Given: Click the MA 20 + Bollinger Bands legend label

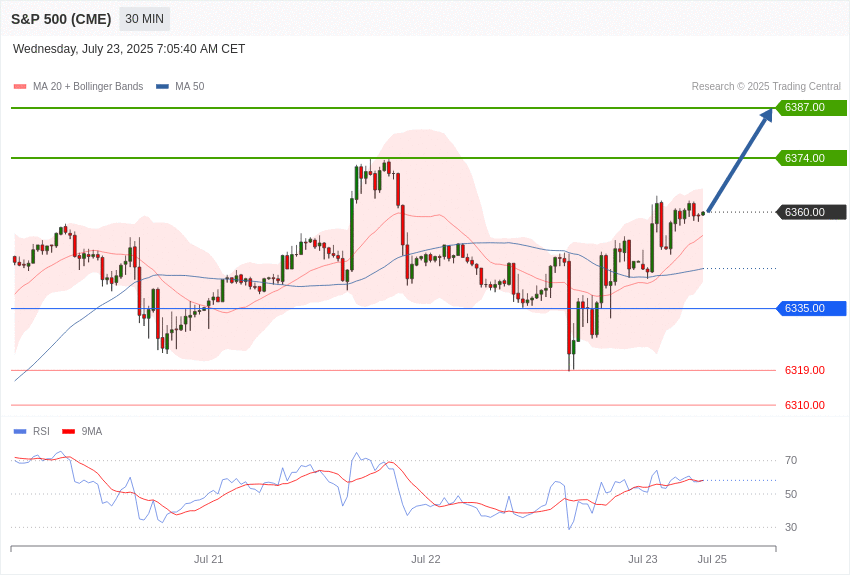Looking at the screenshot, I should pos(88,87).
